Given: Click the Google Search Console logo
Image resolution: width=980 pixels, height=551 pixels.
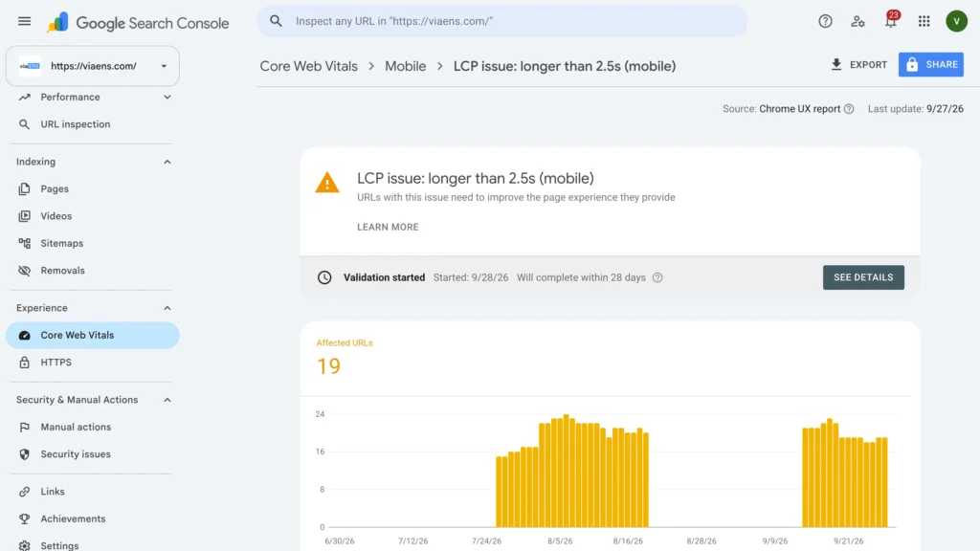Looking at the screenshot, I should (138, 23).
